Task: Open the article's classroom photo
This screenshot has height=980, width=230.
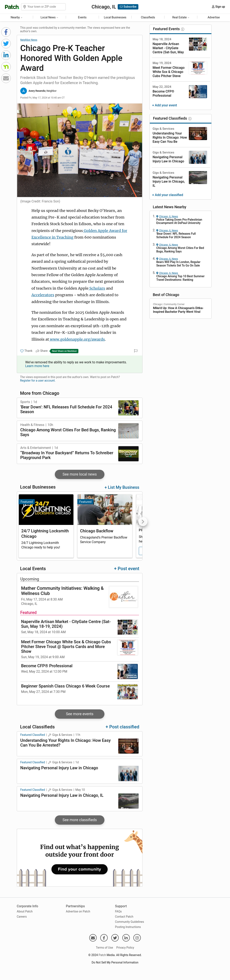Action: pyautogui.click(x=80, y=150)
